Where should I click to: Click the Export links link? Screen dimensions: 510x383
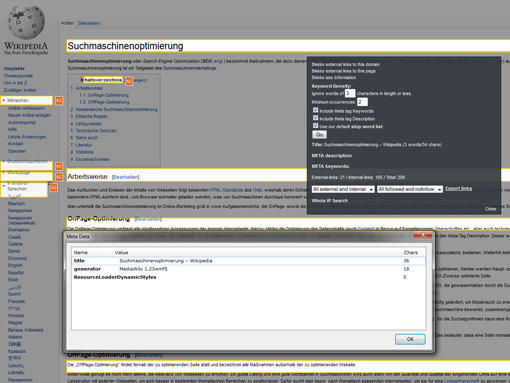459,189
